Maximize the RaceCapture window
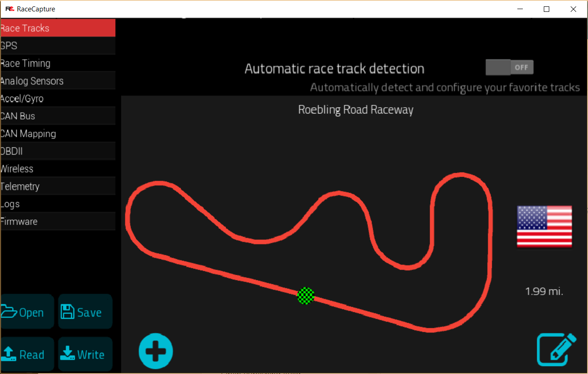 [x=547, y=9]
